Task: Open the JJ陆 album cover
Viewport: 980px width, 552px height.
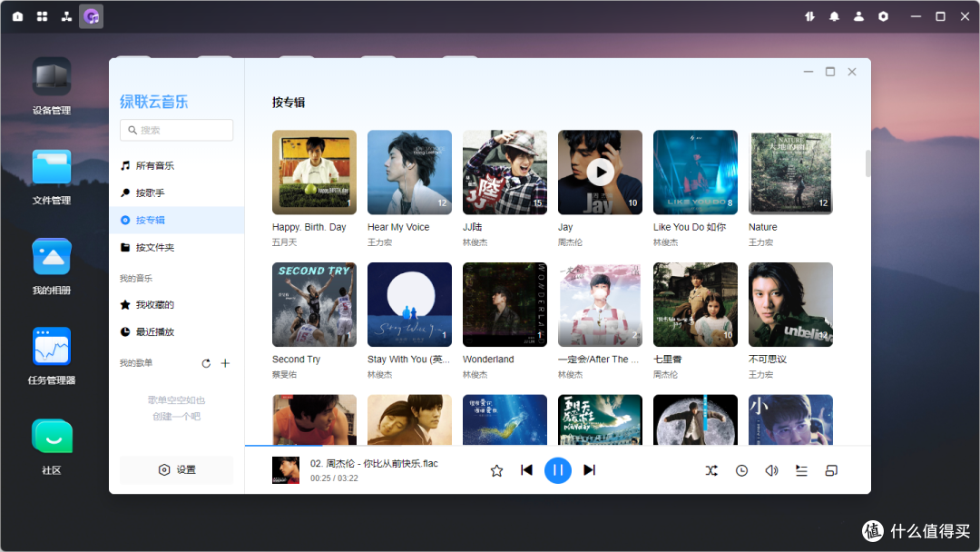Action: (x=505, y=172)
